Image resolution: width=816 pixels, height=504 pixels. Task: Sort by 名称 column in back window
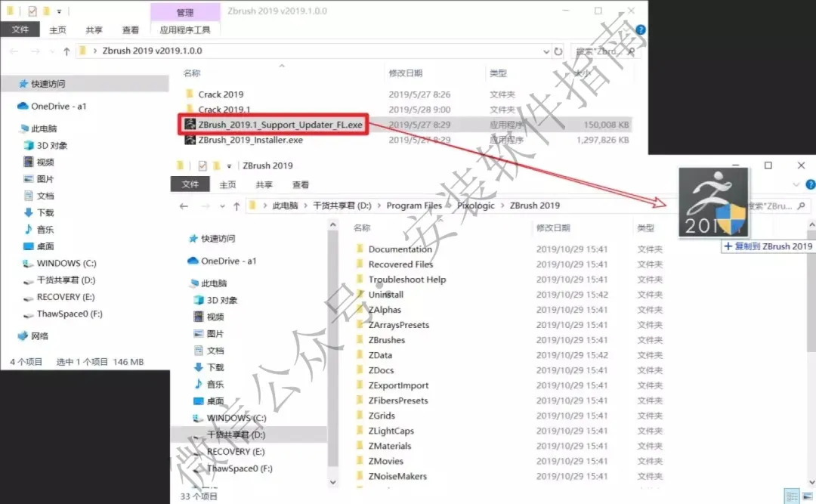[191, 73]
